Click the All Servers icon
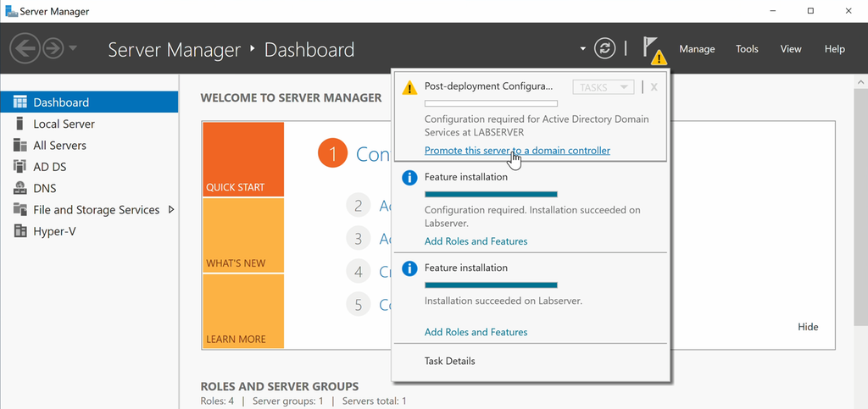Viewport: 868px width, 409px height. [20, 146]
